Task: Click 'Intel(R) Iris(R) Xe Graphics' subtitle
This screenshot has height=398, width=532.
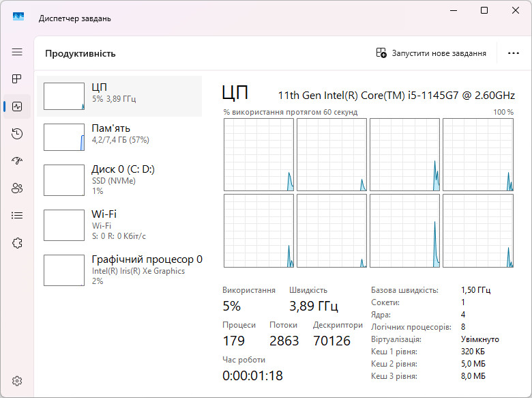Action: [138, 271]
